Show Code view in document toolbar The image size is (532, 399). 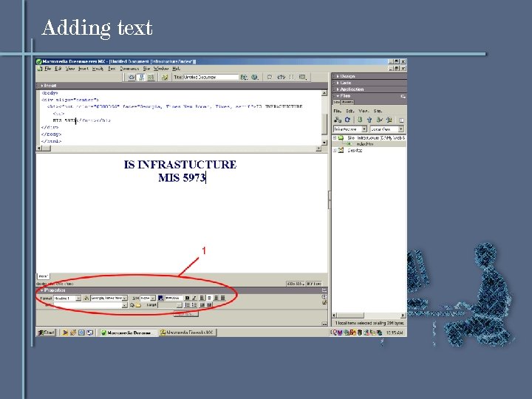tap(132, 78)
